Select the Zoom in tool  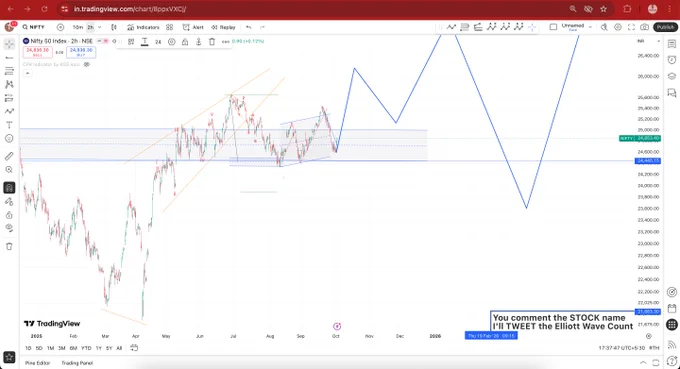click(9, 170)
